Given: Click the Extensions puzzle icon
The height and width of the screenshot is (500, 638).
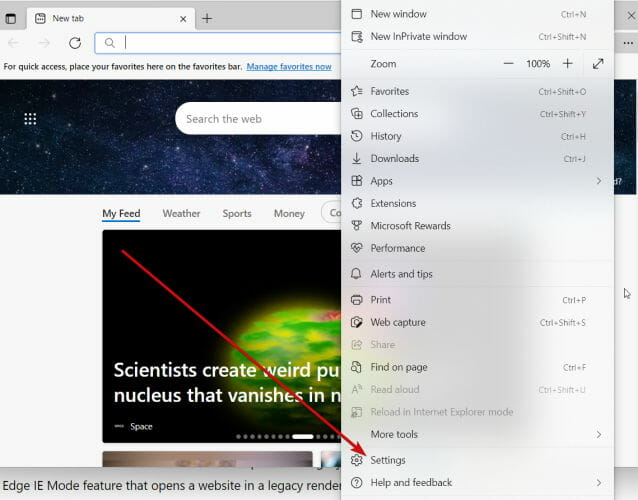Looking at the screenshot, I should pos(357,203).
